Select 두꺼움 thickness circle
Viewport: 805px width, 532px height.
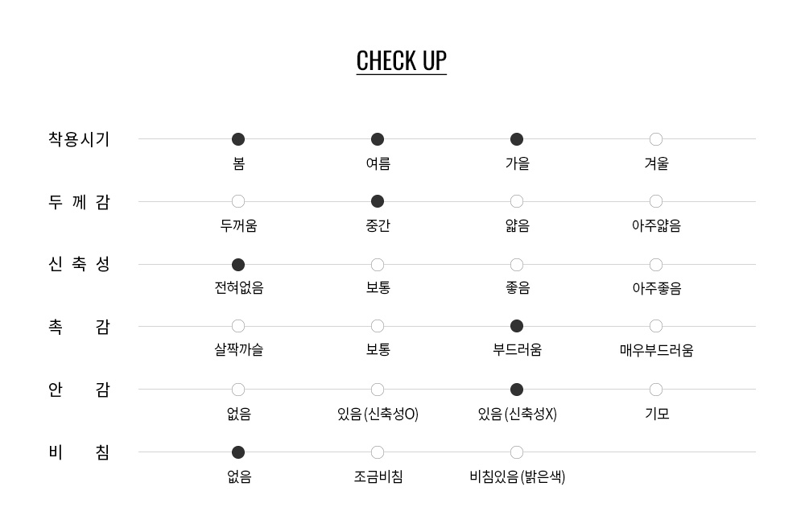pos(238,201)
